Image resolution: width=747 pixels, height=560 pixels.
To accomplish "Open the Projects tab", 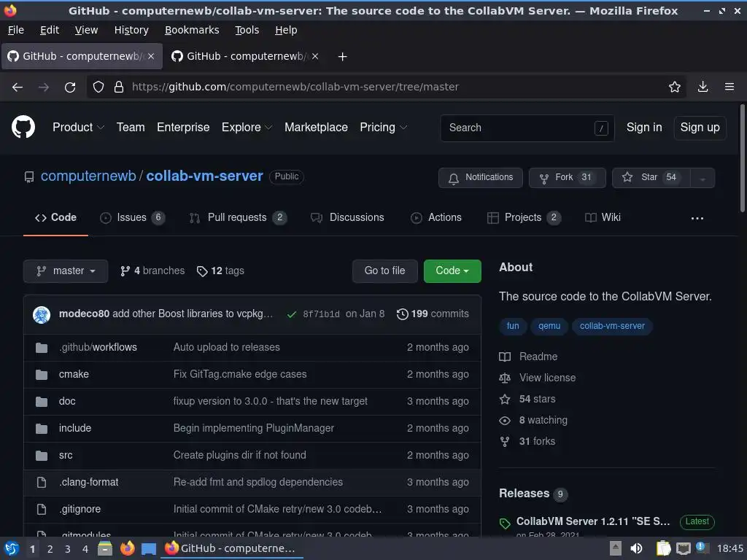I will [524, 217].
